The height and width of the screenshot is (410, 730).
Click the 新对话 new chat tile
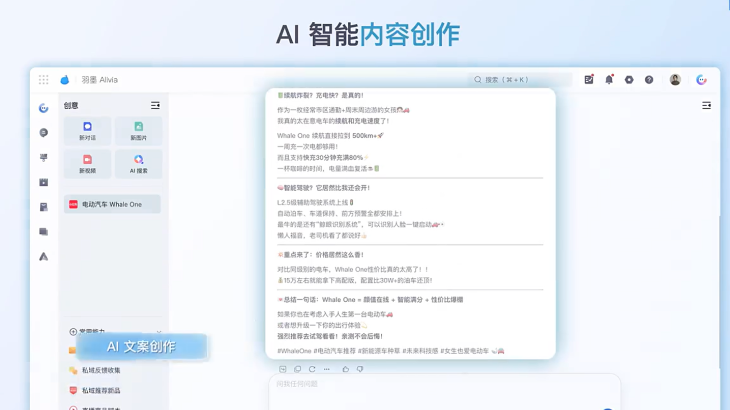(88, 131)
